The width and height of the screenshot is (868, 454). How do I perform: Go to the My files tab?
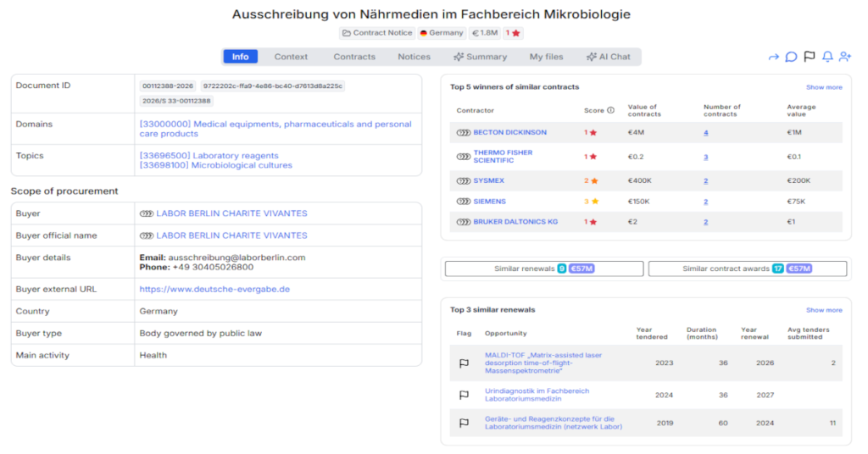click(x=546, y=57)
